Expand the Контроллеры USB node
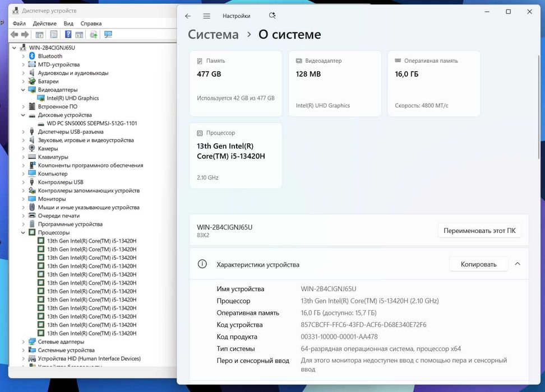Screen dimensions: 545x392 coord(23,183)
